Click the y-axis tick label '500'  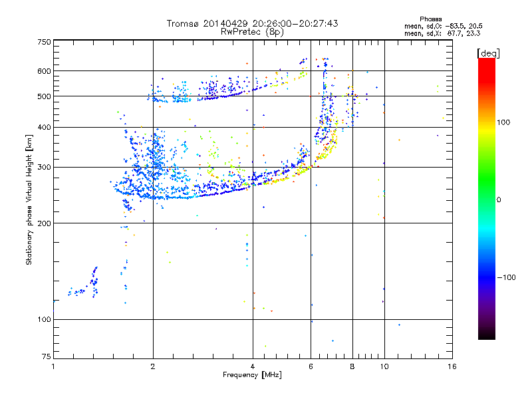tap(44, 96)
